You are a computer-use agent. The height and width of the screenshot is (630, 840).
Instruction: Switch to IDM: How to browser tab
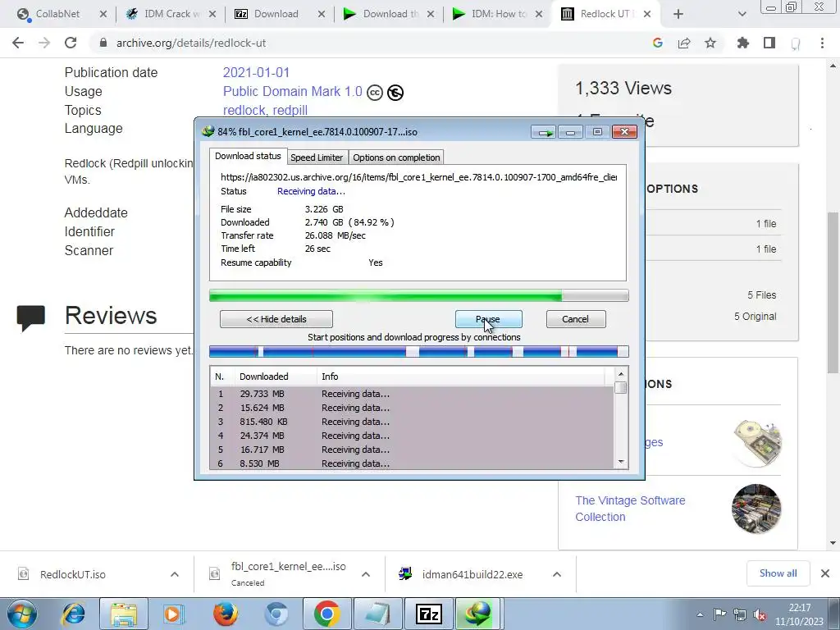[x=497, y=15]
